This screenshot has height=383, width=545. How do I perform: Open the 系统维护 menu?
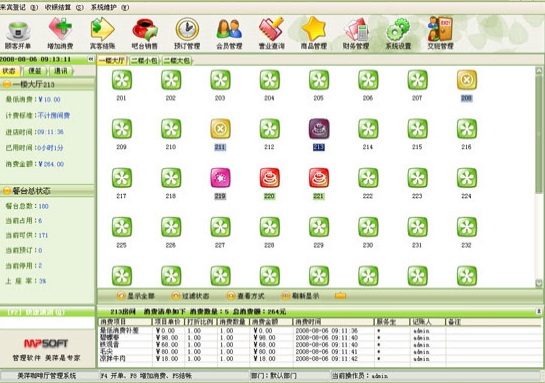click(110, 7)
